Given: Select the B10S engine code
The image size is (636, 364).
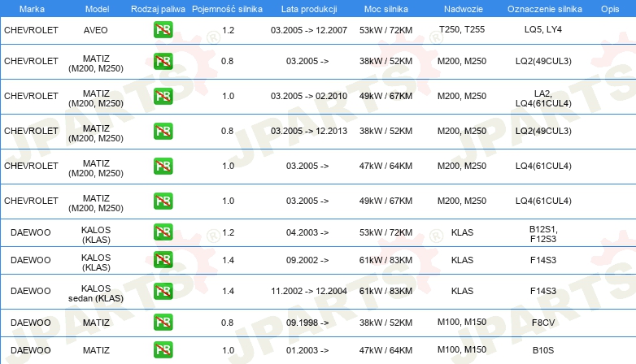Looking at the screenshot, I should click(x=543, y=350).
